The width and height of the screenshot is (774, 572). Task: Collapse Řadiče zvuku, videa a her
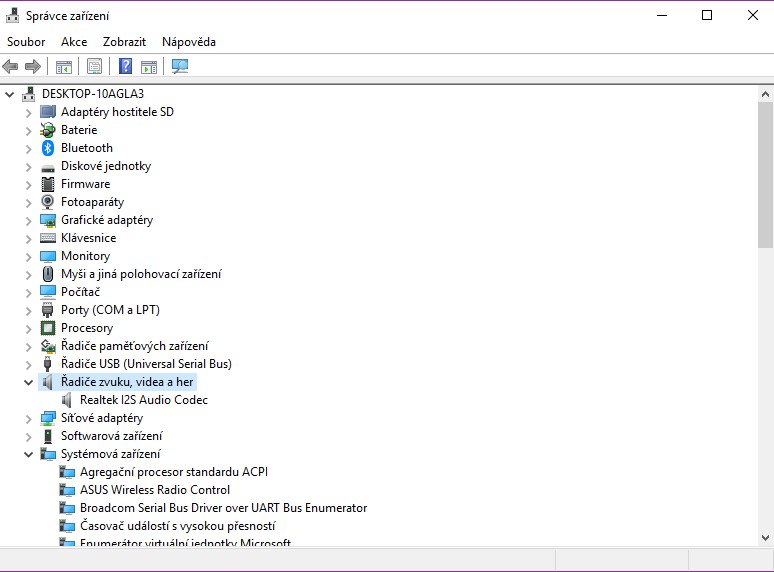coord(29,382)
